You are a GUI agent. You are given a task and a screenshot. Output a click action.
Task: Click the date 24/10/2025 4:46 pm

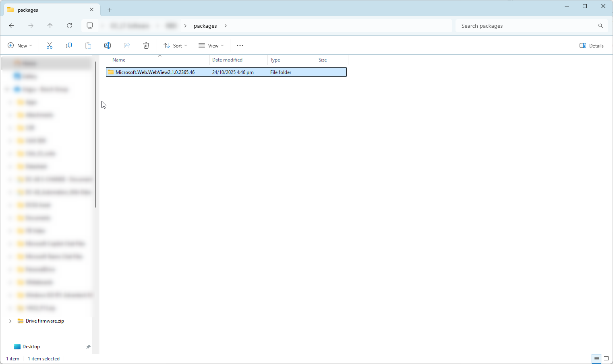233,72
